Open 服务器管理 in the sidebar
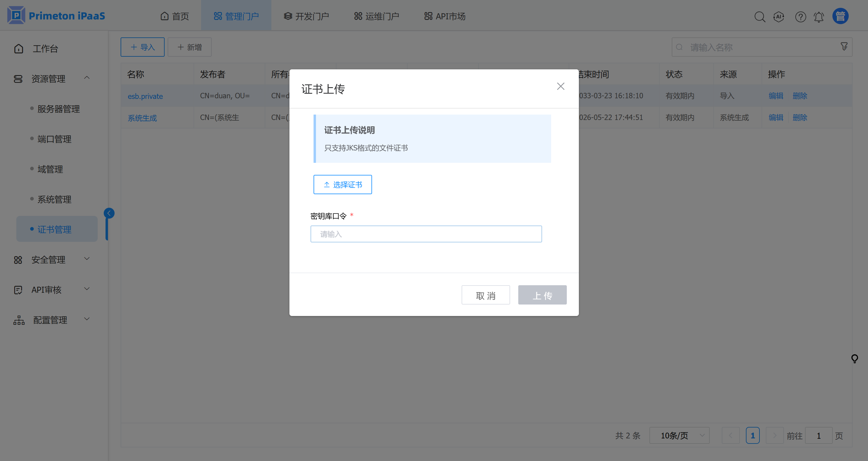Screen dimensions: 868x461 tap(58, 109)
